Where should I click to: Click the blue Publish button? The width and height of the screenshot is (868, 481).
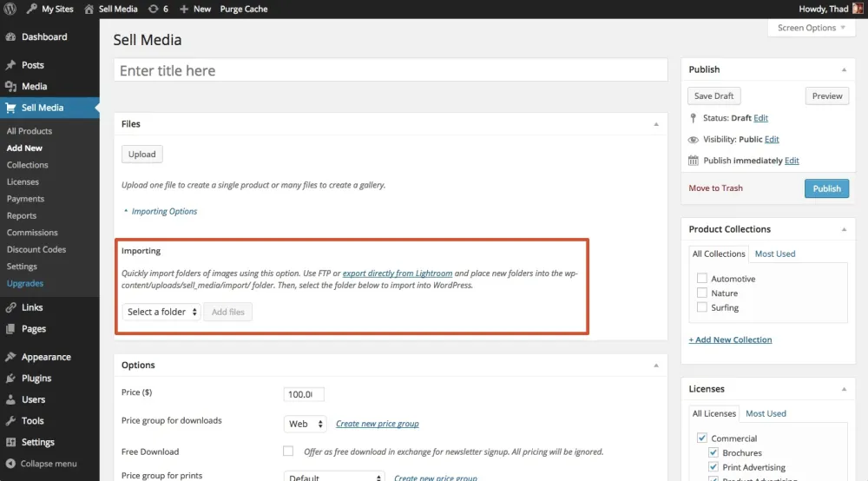click(826, 188)
